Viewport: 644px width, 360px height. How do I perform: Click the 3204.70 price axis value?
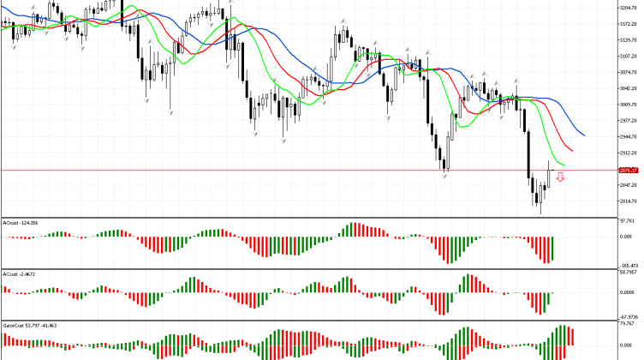point(629,7)
